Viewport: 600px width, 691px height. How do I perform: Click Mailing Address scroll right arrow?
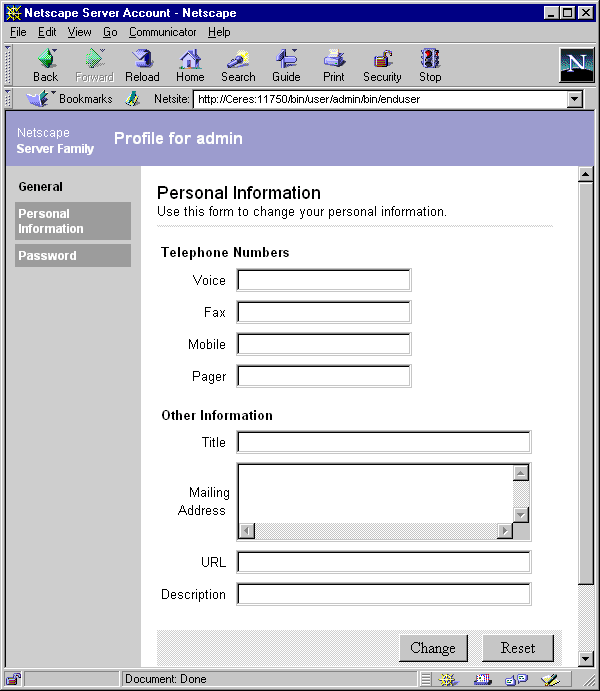505,531
